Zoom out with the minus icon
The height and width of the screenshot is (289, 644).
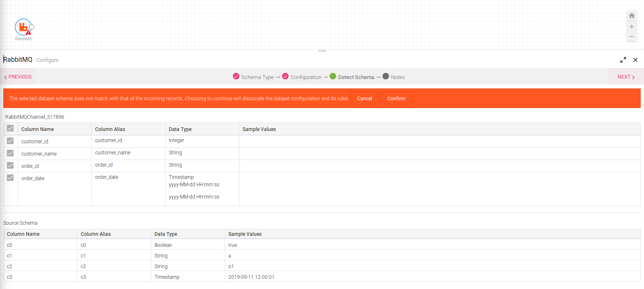click(632, 37)
